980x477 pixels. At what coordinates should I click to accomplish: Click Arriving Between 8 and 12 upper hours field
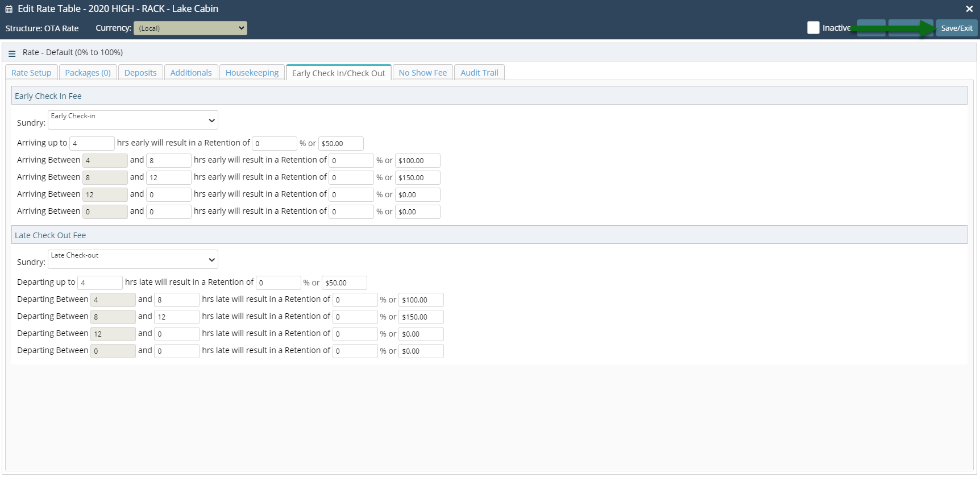169,177
